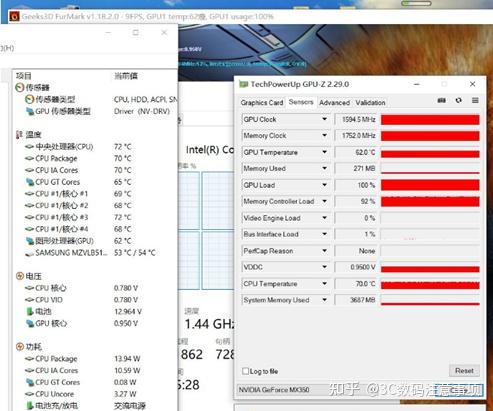Screen dimensions: 493x411
Task: Open GPU-Z hamburger menu icon
Action: (x=475, y=100)
